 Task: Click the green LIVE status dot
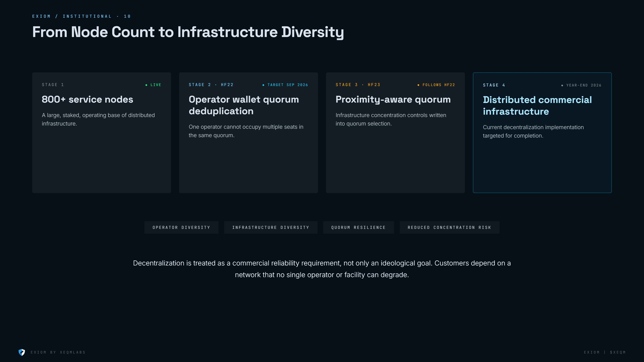(146, 85)
